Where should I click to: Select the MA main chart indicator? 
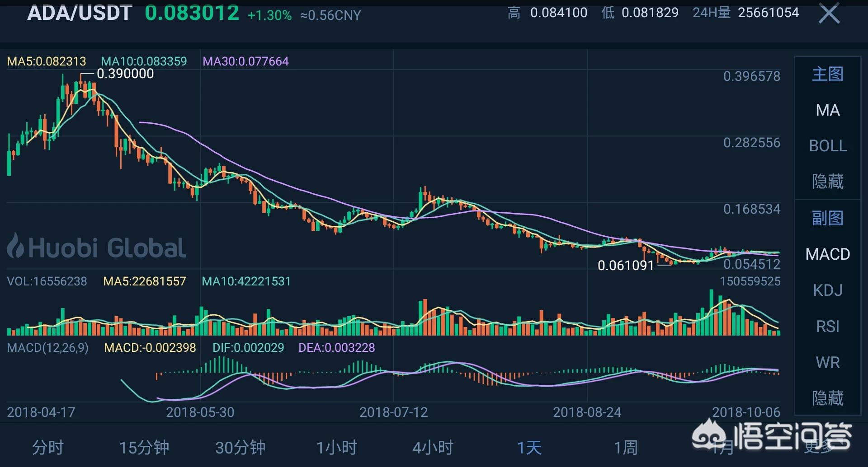(x=827, y=110)
